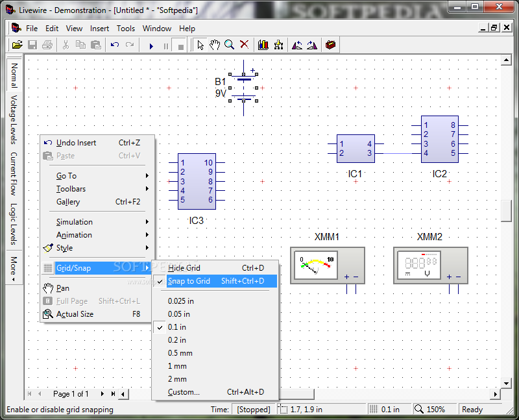This screenshot has height=420, width=519.
Task: Expand the Style submenu
Action: (97, 248)
